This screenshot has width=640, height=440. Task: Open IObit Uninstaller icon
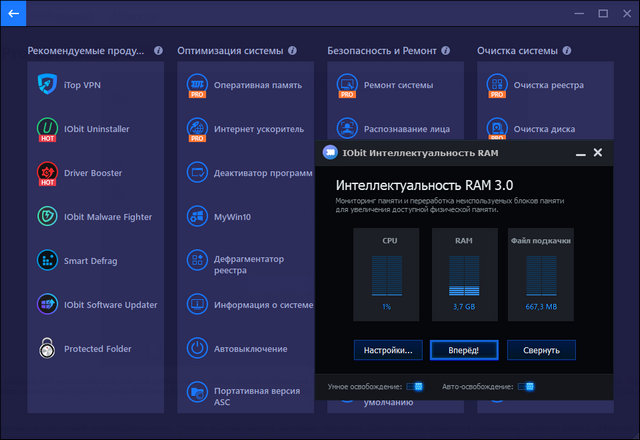coord(47,129)
